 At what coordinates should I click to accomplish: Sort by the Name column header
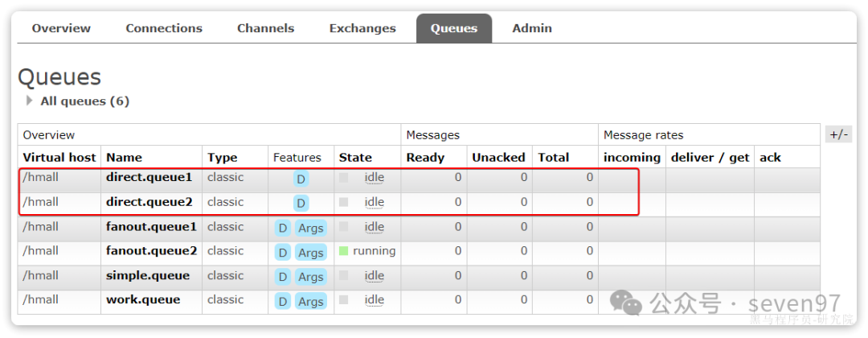(x=124, y=158)
